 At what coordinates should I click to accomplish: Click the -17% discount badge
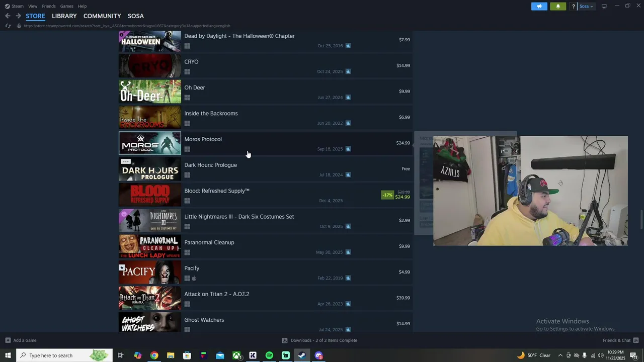tap(387, 195)
